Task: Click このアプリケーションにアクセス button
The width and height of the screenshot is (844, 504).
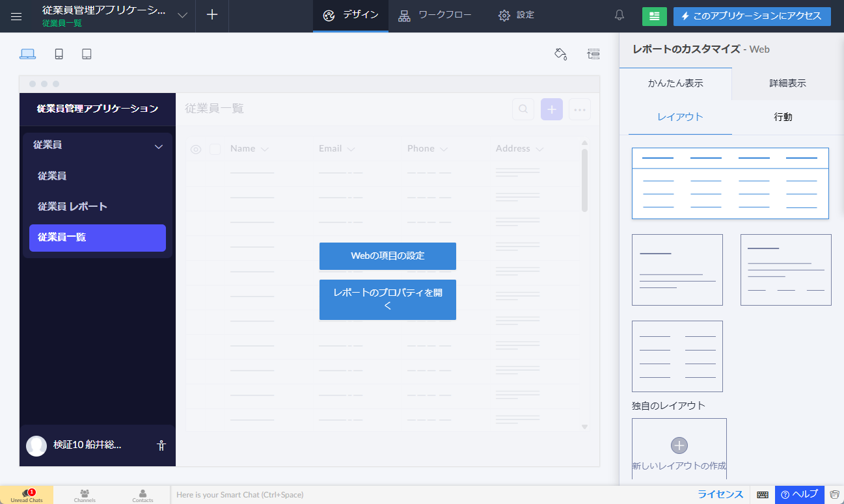Action: coord(752,16)
